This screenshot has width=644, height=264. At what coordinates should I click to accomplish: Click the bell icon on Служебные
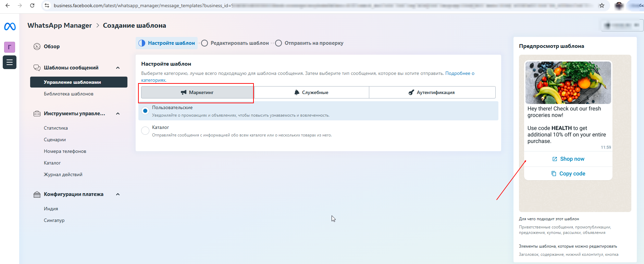tap(297, 92)
